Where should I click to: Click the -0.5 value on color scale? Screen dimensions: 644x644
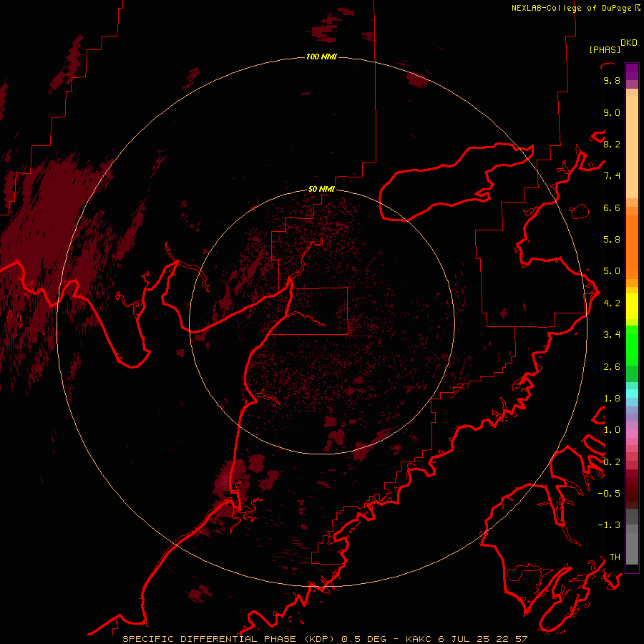(609, 494)
